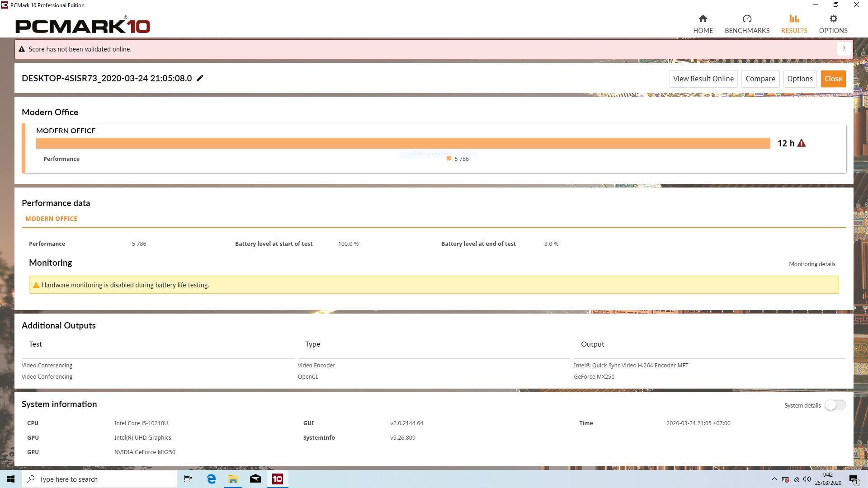Show hidden system tray icons chevron
Viewport: 868px width, 488px height.
774,479
